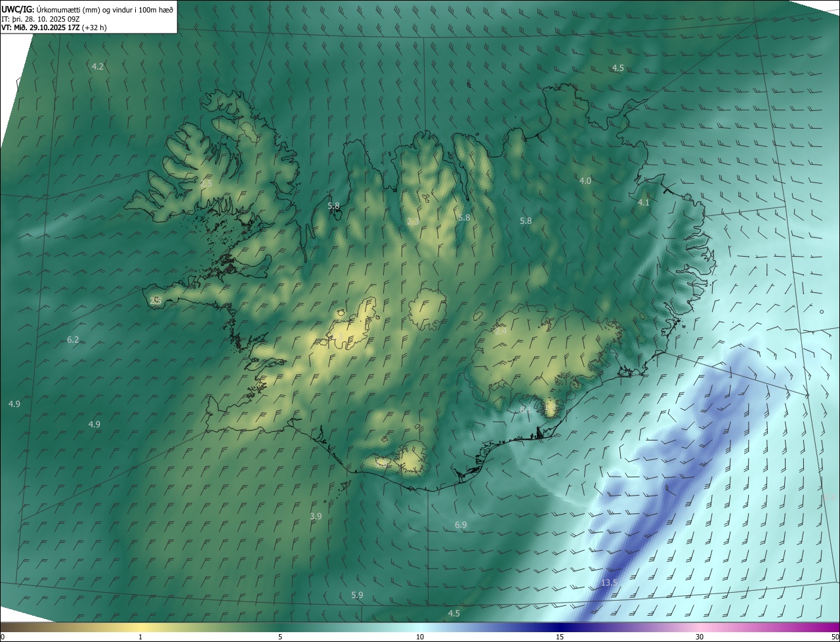
Task: Click the 4.0 value in northeast Iceland
Action: coord(585,181)
